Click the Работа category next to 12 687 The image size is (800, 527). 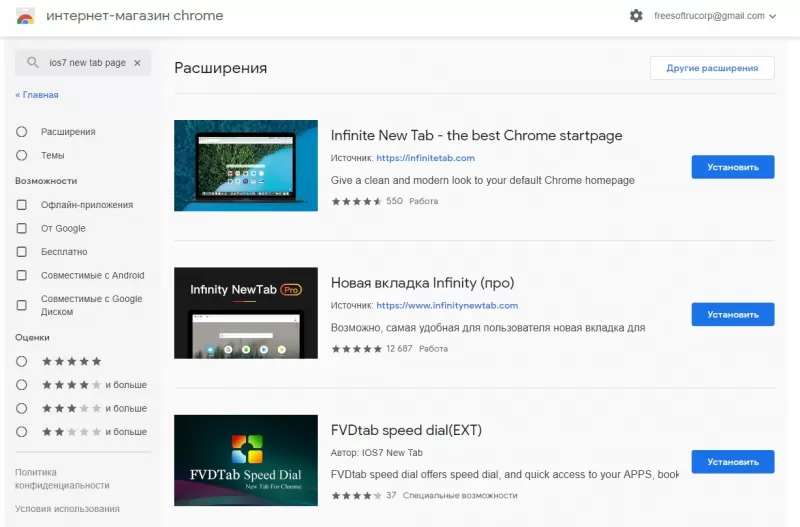(433, 349)
